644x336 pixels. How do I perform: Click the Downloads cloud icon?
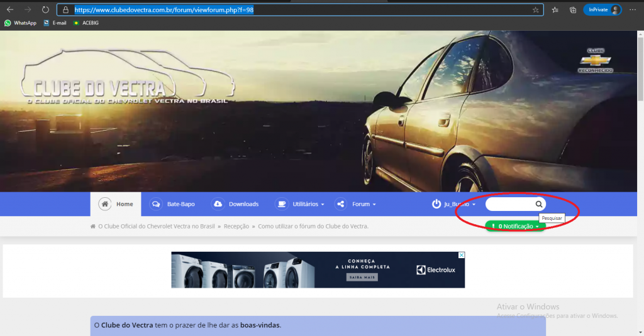pos(218,204)
